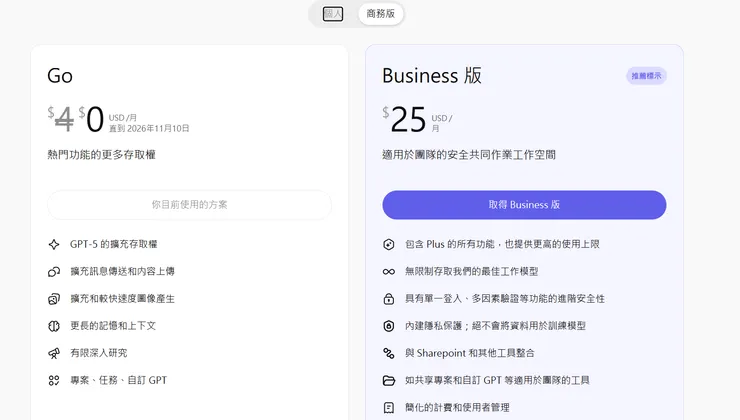Click the text 擴充和較快速度圖像產生
Viewport: 740px width, 420px height.
click(x=123, y=299)
